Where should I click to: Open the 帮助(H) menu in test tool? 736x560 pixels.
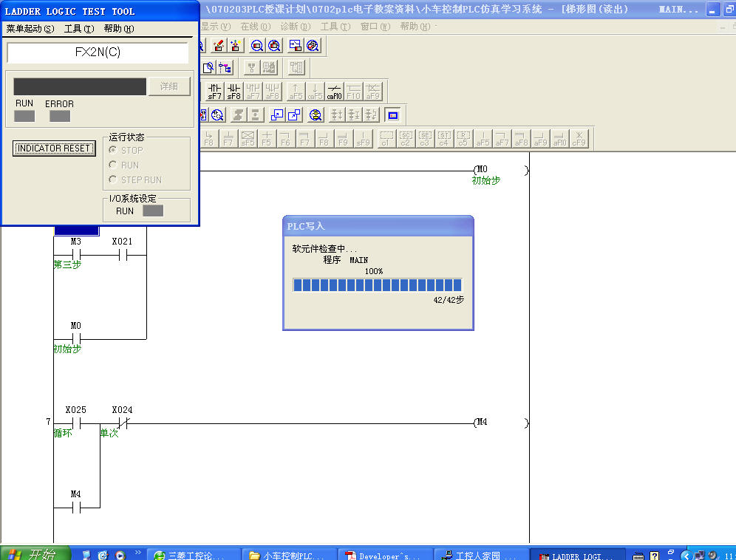pyautogui.click(x=118, y=29)
